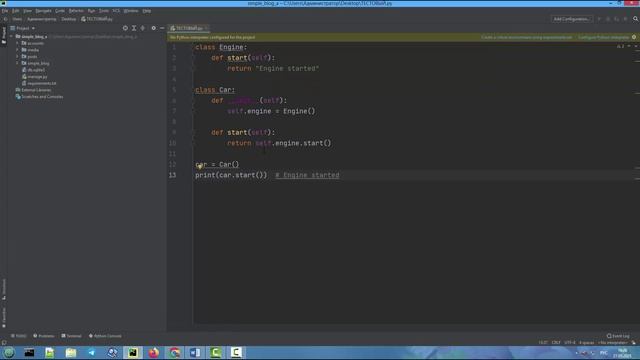Open the TODO tool window tab
The height and width of the screenshot is (360, 640).
tap(18, 336)
